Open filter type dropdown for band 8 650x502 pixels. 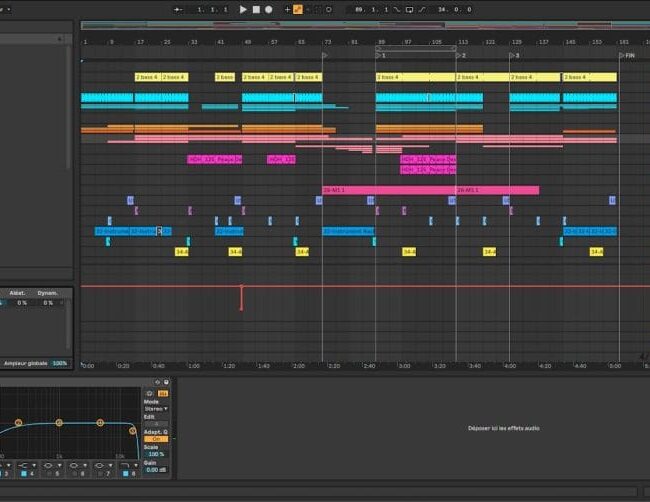(129, 465)
